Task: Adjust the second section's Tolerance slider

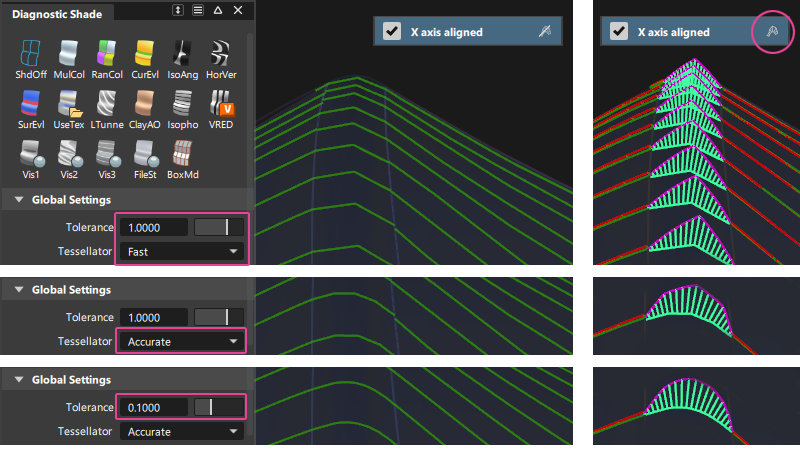Action: [x=219, y=317]
